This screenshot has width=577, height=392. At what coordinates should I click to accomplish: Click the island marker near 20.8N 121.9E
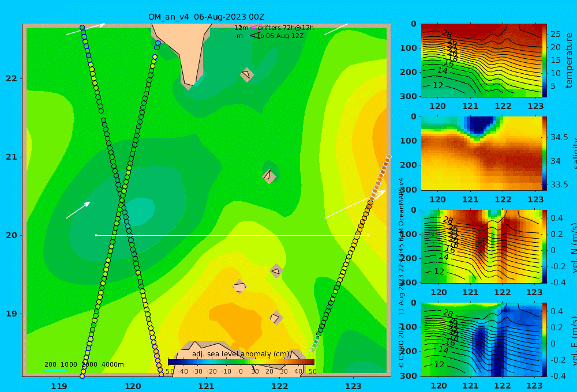coord(269,176)
